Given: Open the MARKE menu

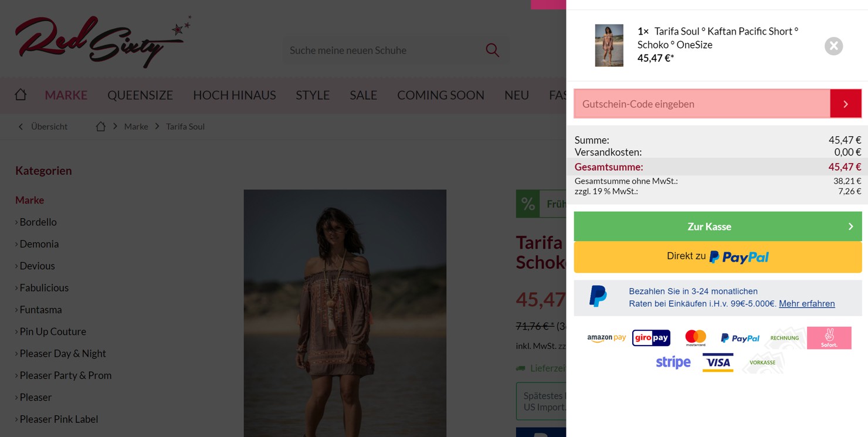Looking at the screenshot, I should click(66, 95).
